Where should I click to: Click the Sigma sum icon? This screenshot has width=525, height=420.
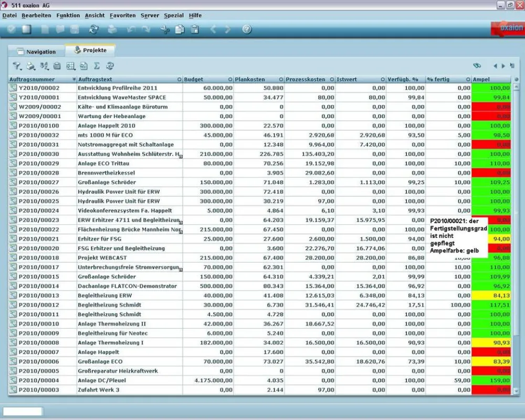click(97, 66)
